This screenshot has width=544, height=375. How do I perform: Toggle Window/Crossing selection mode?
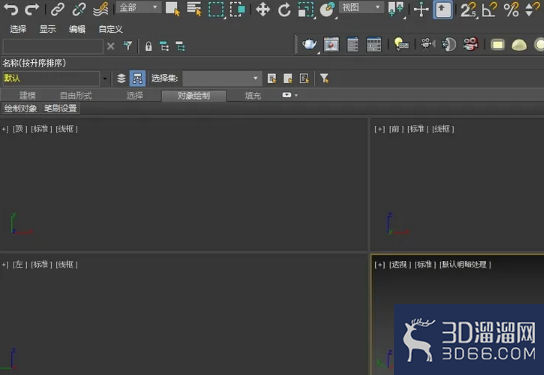tap(238, 10)
